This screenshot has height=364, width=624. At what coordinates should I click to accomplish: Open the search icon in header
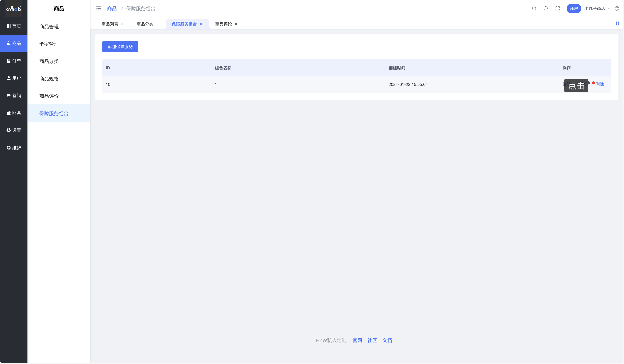click(545, 9)
